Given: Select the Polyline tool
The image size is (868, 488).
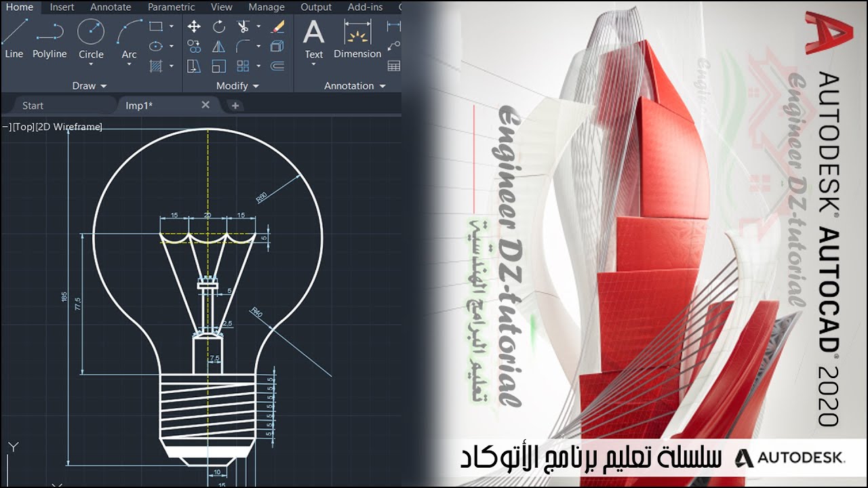Looking at the screenshot, I should (50, 39).
